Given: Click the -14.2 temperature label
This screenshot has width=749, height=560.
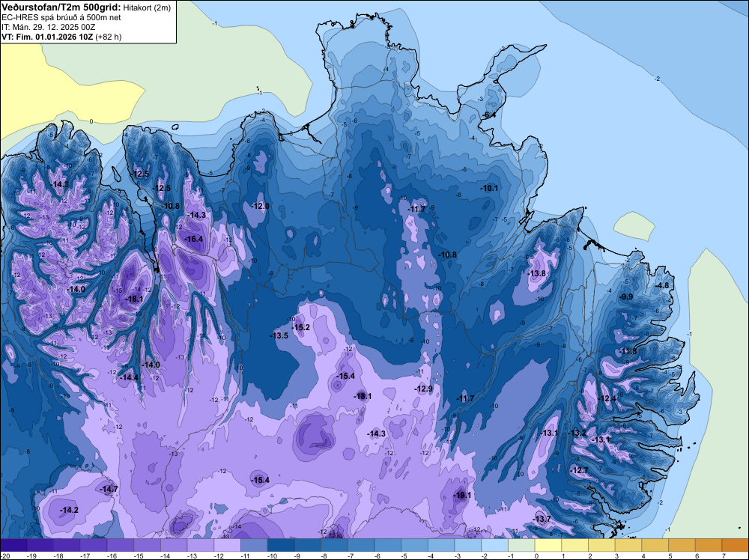Looking at the screenshot, I should point(69,510).
